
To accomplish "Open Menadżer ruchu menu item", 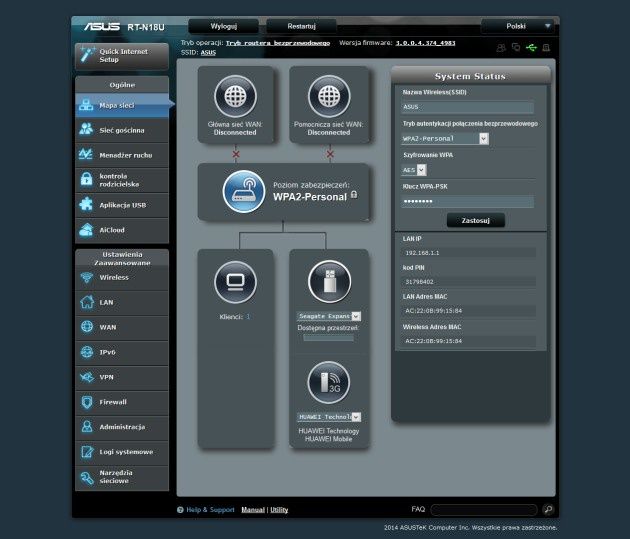I will (x=122, y=155).
